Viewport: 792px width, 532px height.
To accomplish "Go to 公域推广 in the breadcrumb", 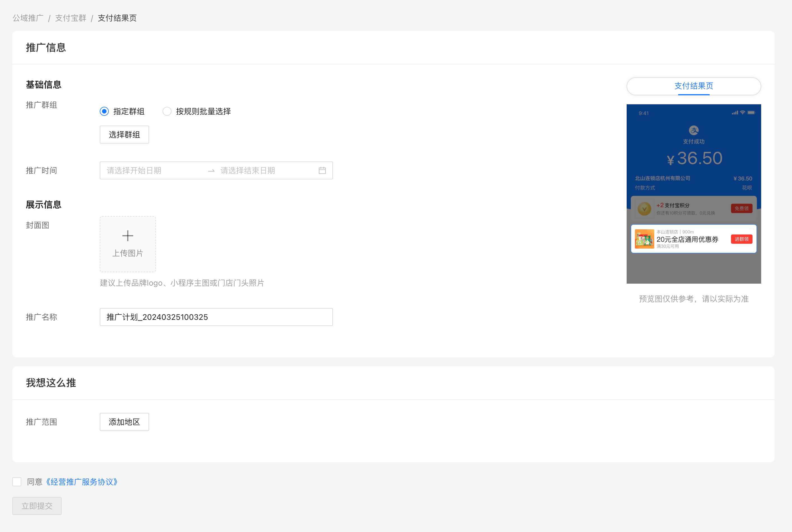I will coord(28,18).
